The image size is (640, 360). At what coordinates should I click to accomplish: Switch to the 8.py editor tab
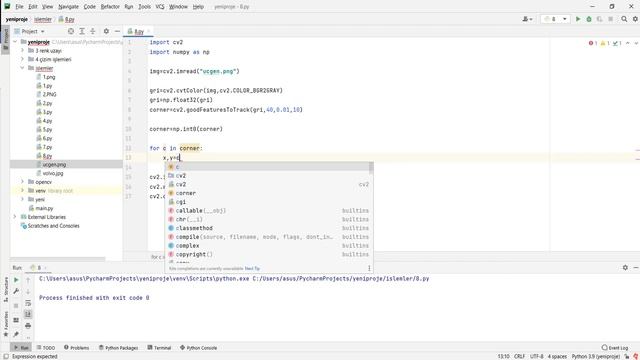pyautogui.click(x=139, y=31)
